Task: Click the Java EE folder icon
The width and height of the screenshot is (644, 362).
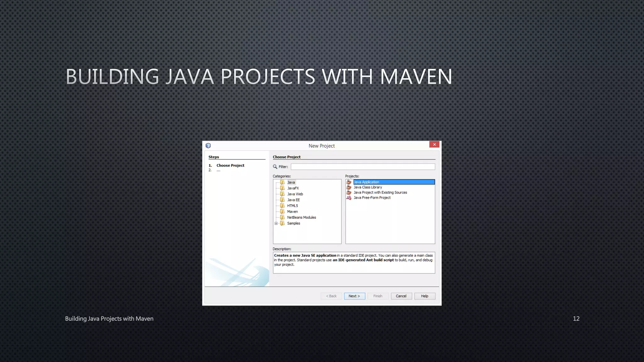Action: pos(282,200)
